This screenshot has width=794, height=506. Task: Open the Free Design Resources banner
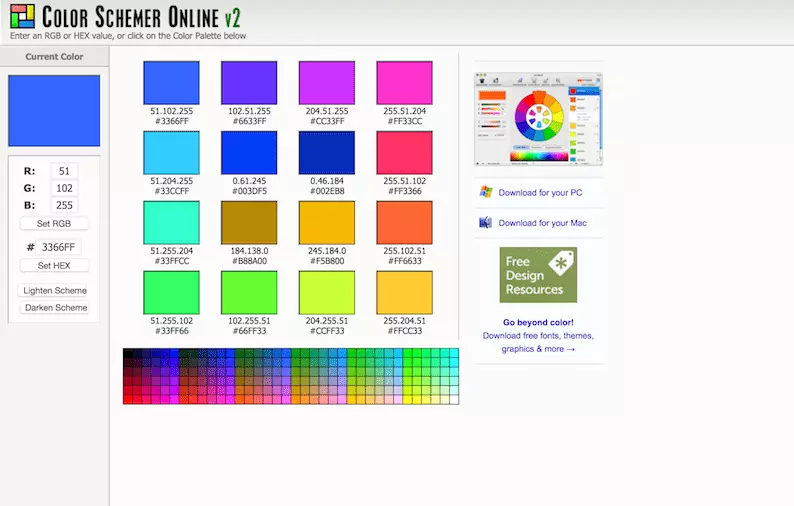click(538, 275)
